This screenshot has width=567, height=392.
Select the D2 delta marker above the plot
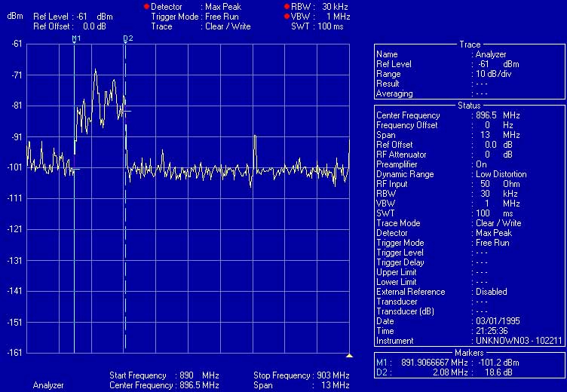point(127,38)
